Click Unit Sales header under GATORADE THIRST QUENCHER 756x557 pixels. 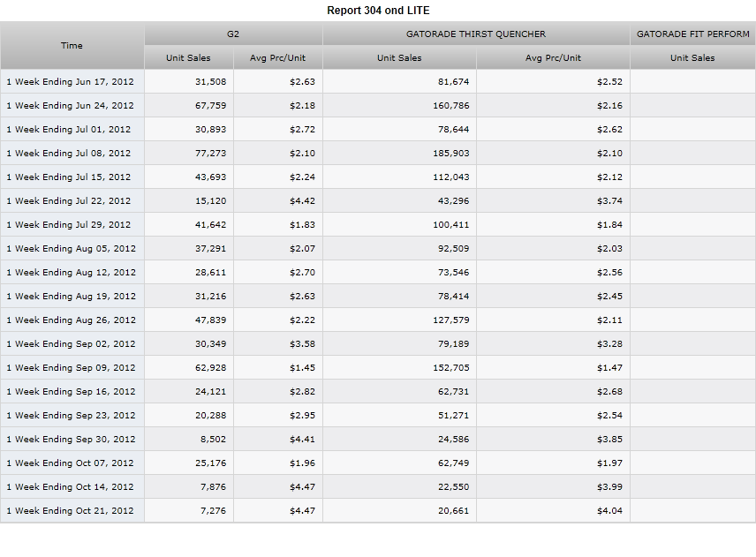(x=399, y=58)
